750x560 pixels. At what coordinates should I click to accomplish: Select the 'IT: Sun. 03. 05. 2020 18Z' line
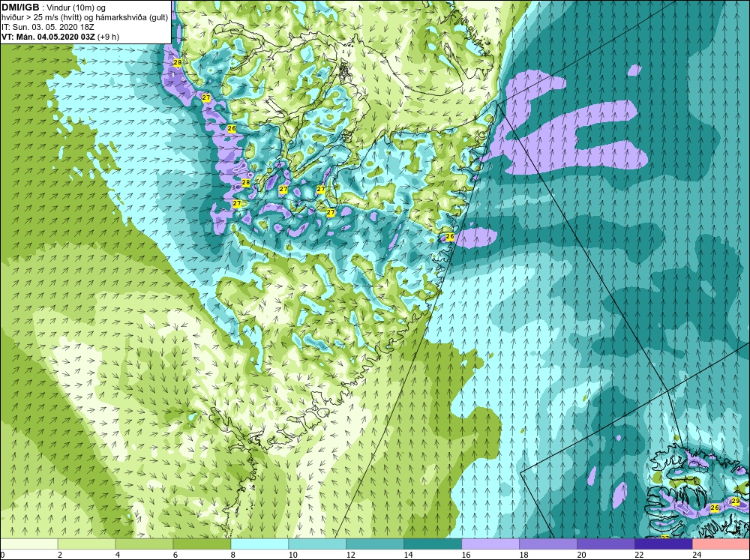pos(47,27)
